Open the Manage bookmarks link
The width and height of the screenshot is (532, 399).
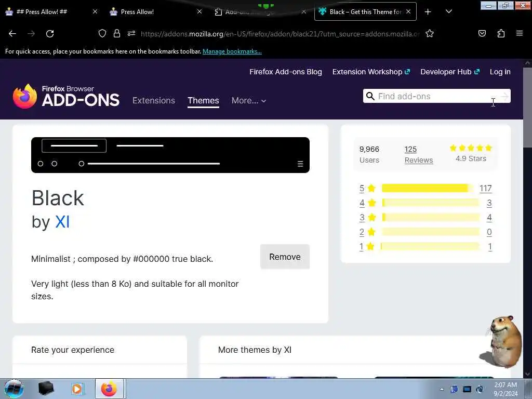point(232,51)
